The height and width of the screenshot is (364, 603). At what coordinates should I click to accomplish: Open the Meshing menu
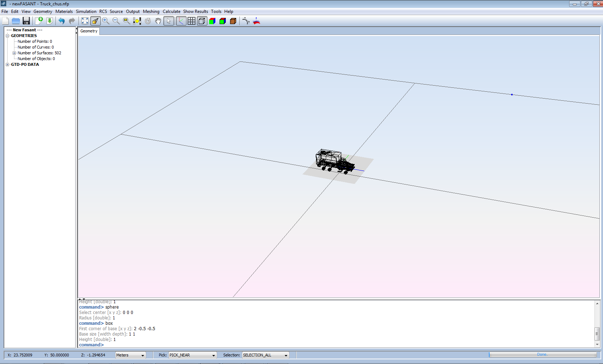pyautogui.click(x=151, y=12)
